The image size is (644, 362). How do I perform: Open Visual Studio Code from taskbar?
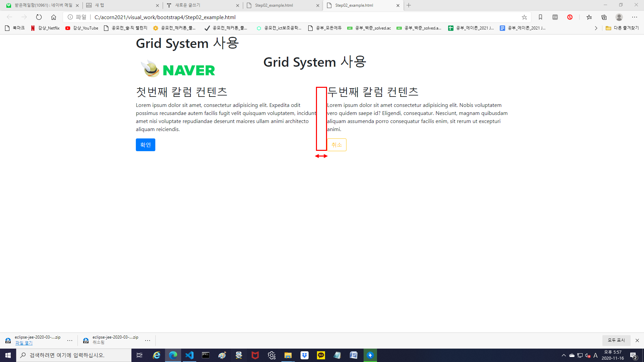click(190, 355)
